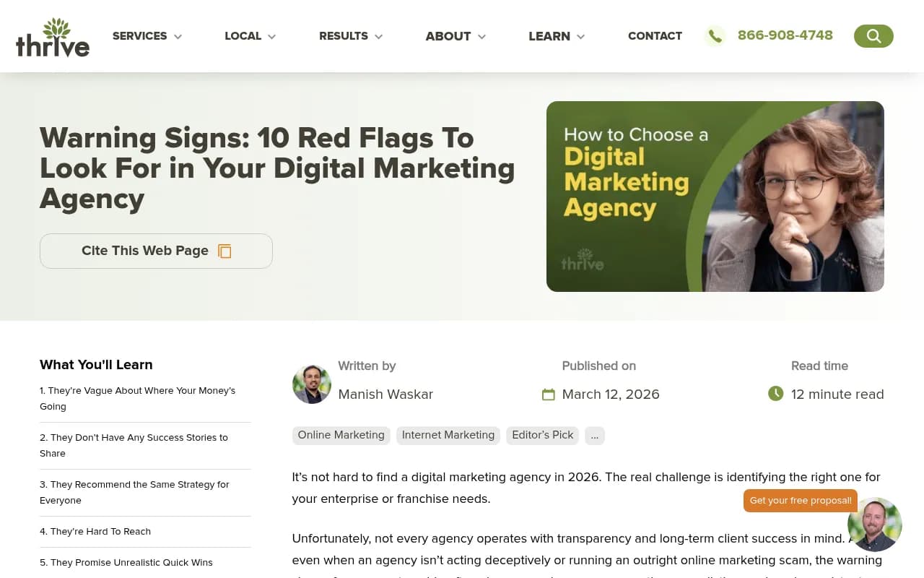Jump to They Promise Unrealistic Quick Wins
Screen dimensions: 924x578
click(x=126, y=562)
